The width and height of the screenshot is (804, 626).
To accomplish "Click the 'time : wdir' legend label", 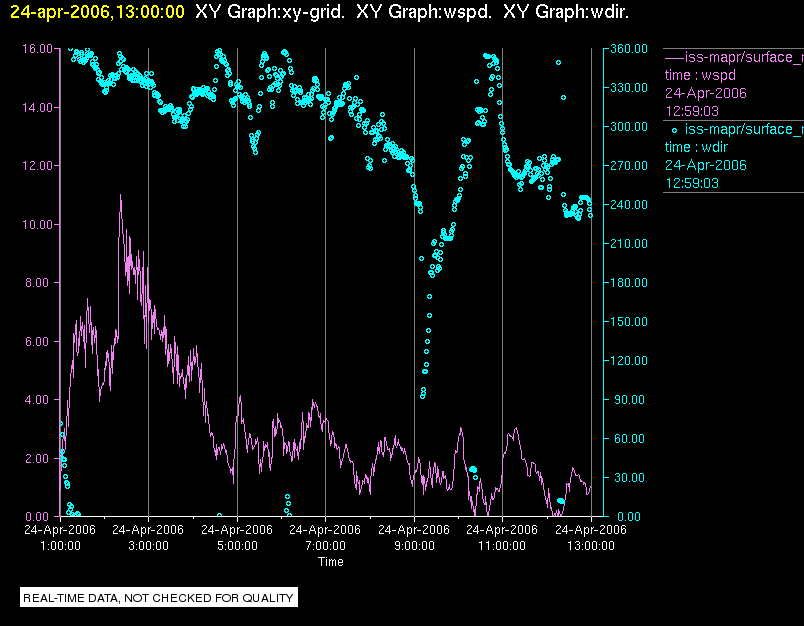I will click(696, 147).
